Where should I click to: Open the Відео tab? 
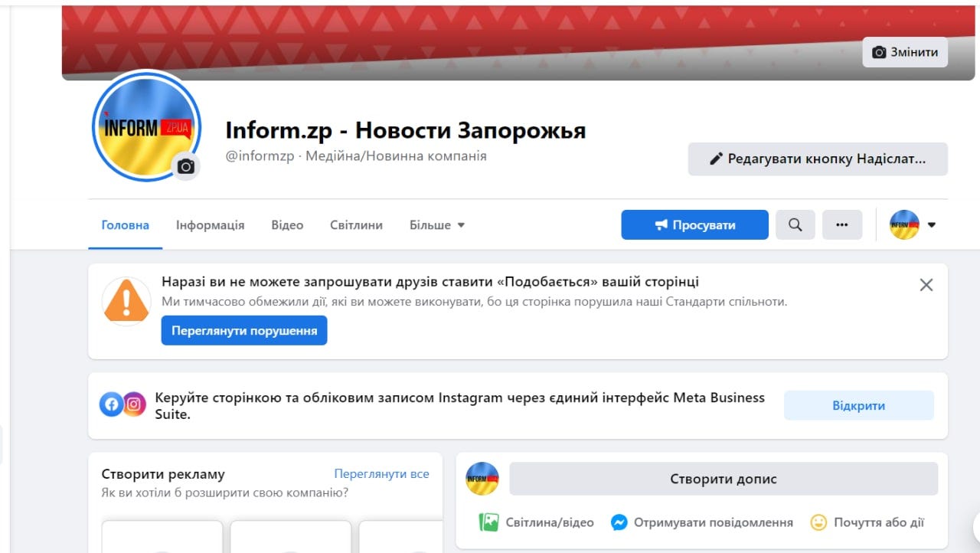[287, 225]
